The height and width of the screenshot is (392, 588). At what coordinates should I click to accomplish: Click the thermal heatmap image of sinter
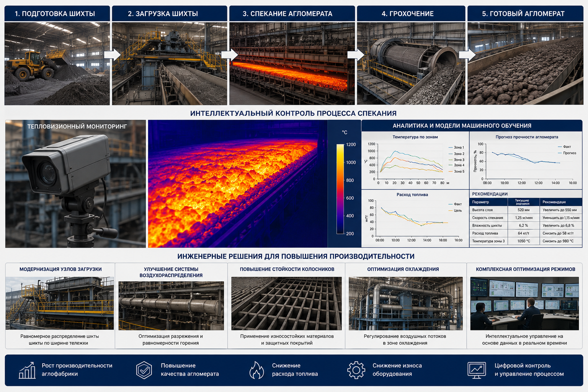(x=238, y=184)
